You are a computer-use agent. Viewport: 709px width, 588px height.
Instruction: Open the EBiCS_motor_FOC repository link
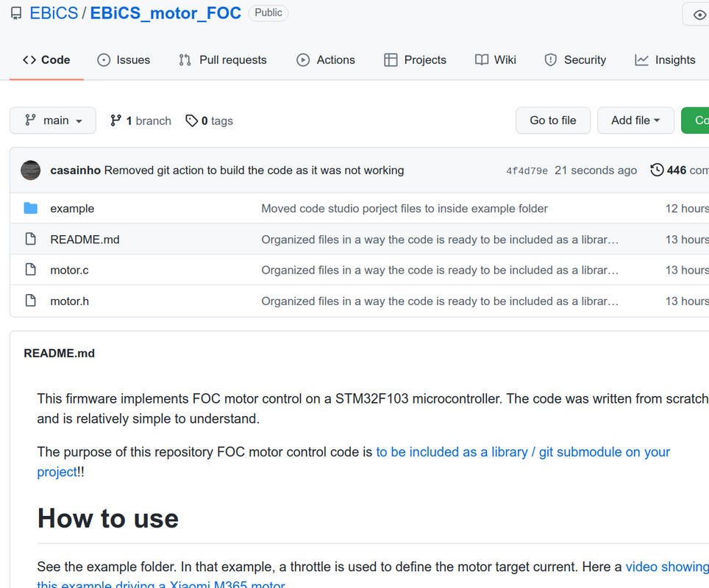165,13
